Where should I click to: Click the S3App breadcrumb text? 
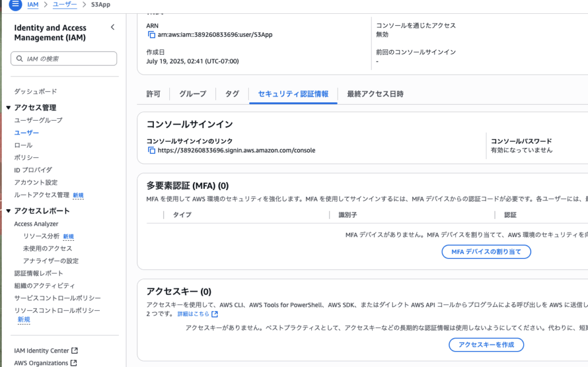(x=100, y=5)
